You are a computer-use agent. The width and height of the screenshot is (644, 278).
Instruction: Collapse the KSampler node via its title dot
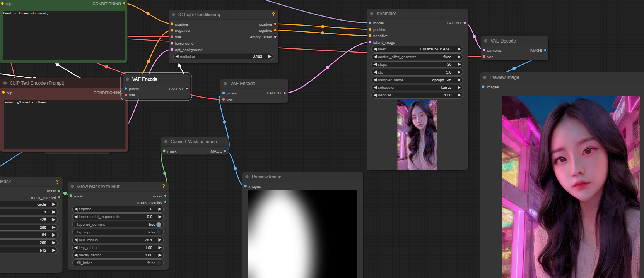(x=372, y=14)
